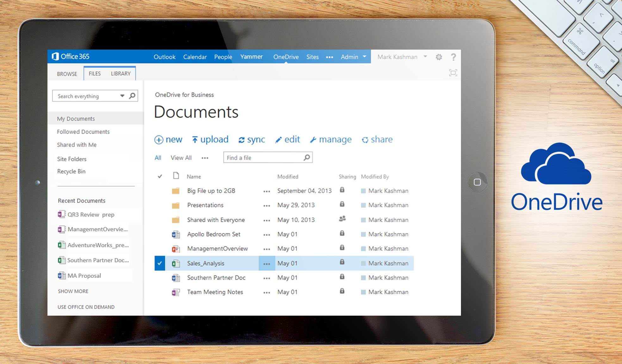Start a sync with the sync icon
The height and width of the screenshot is (364, 622).
(241, 139)
